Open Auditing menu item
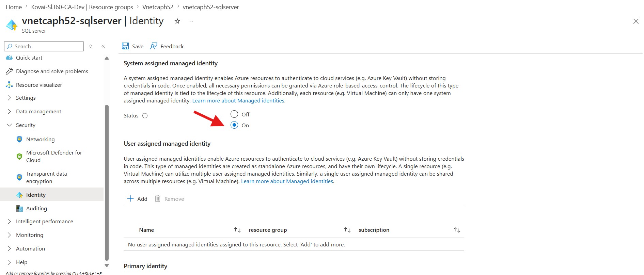 pyautogui.click(x=36, y=208)
